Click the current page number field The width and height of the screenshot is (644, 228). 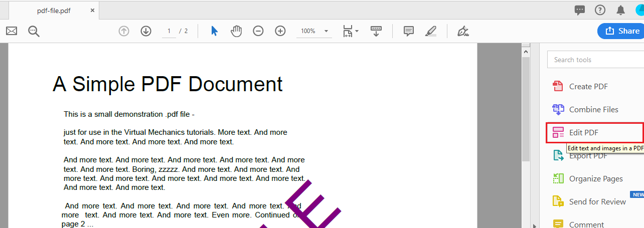(169, 31)
